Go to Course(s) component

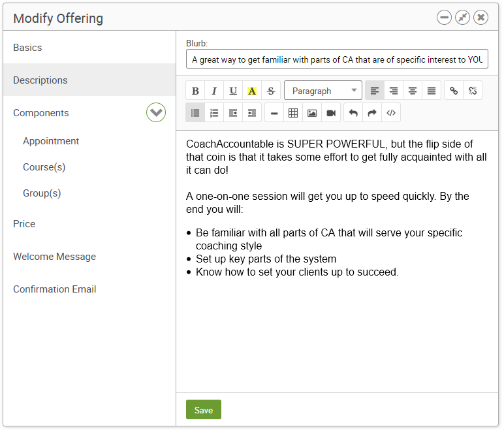(44, 167)
